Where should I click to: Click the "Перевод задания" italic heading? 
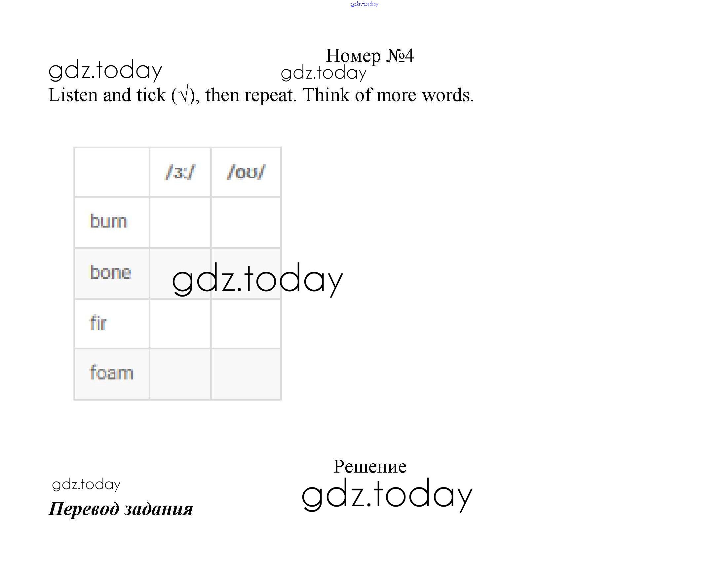[x=121, y=509]
